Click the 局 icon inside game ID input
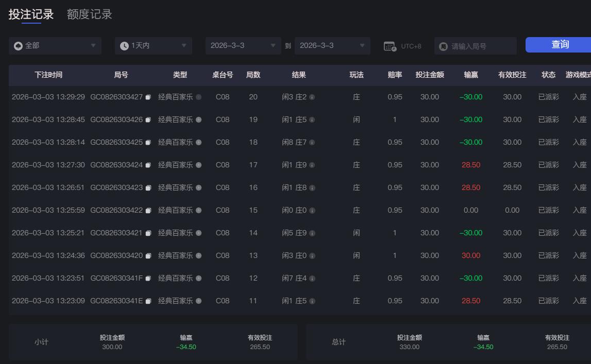 444,46
